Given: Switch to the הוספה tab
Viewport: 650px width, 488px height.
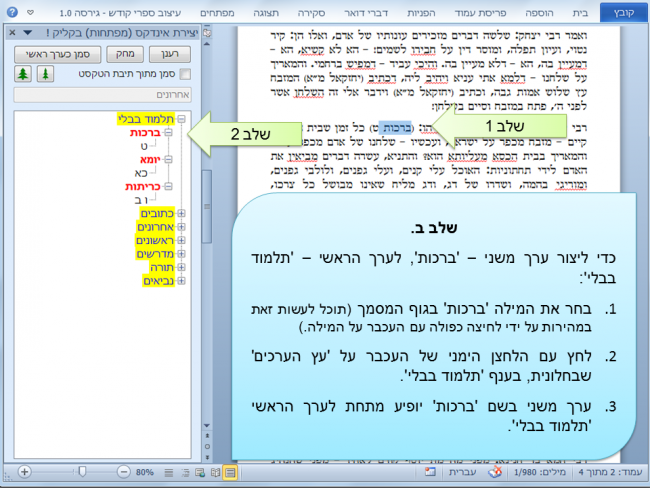Looking at the screenshot, I should (539, 13).
